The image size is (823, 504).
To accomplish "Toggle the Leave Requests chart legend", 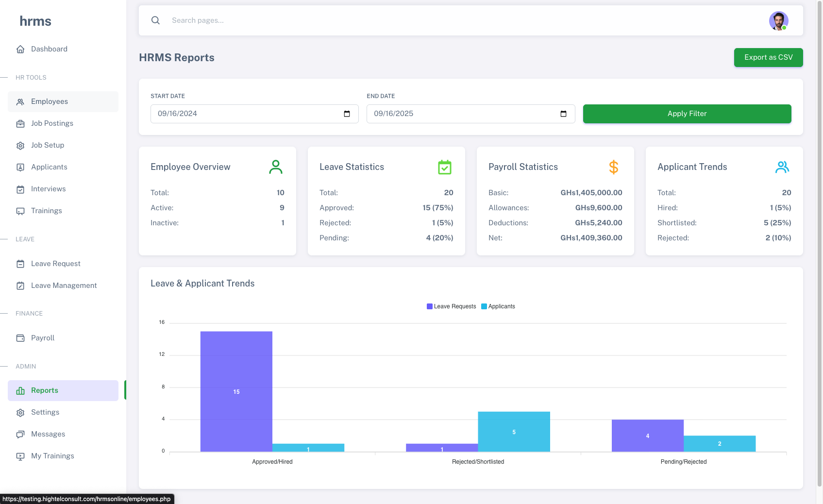I will click(x=451, y=306).
